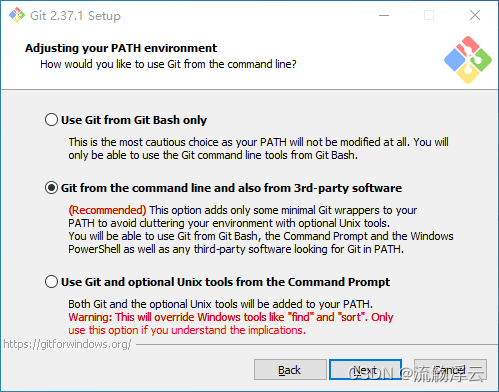Screen dimensions: 499x392
Task: Go to the previous page with Back
Action: tap(290, 370)
